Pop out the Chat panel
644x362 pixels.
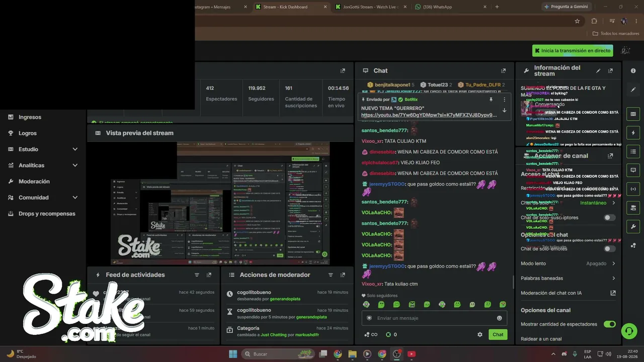(503, 71)
